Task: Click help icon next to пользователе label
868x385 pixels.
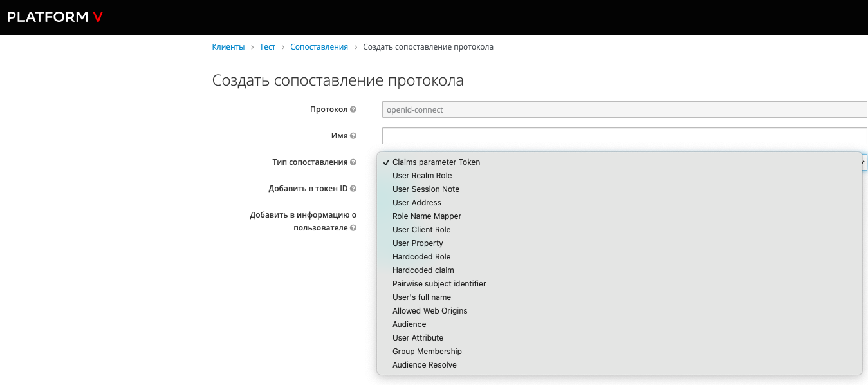Action: [353, 228]
